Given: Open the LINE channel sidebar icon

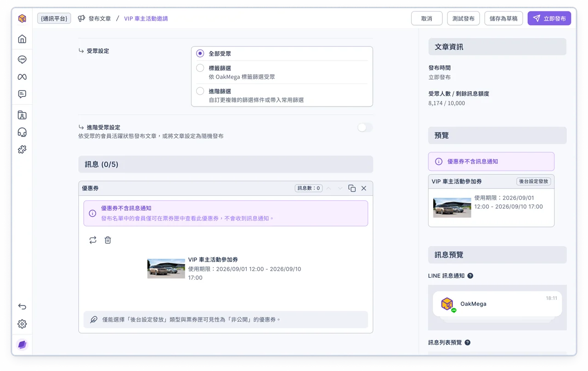Looking at the screenshot, I should pyautogui.click(x=22, y=60).
